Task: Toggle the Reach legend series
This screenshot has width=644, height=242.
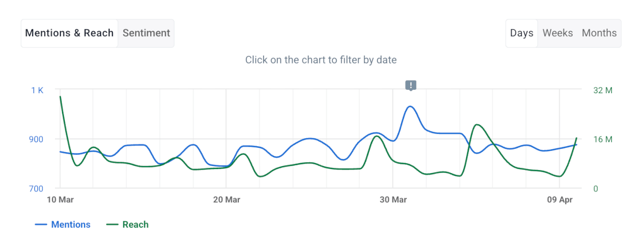Action: point(135,225)
